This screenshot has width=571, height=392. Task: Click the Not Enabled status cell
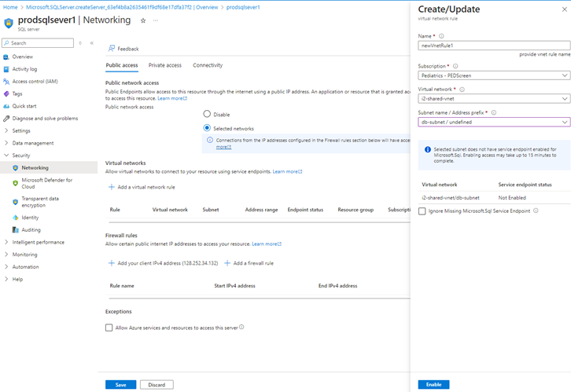512,198
